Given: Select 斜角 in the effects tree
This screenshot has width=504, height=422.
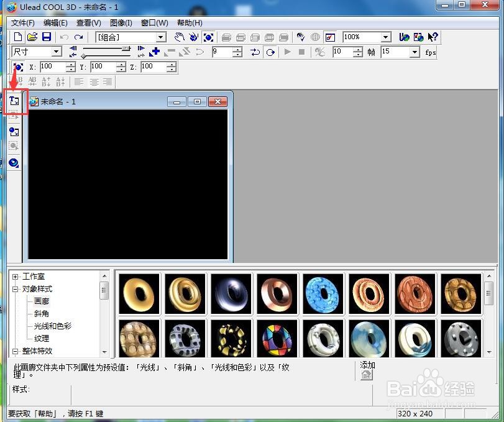Looking at the screenshot, I should pos(42,314).
